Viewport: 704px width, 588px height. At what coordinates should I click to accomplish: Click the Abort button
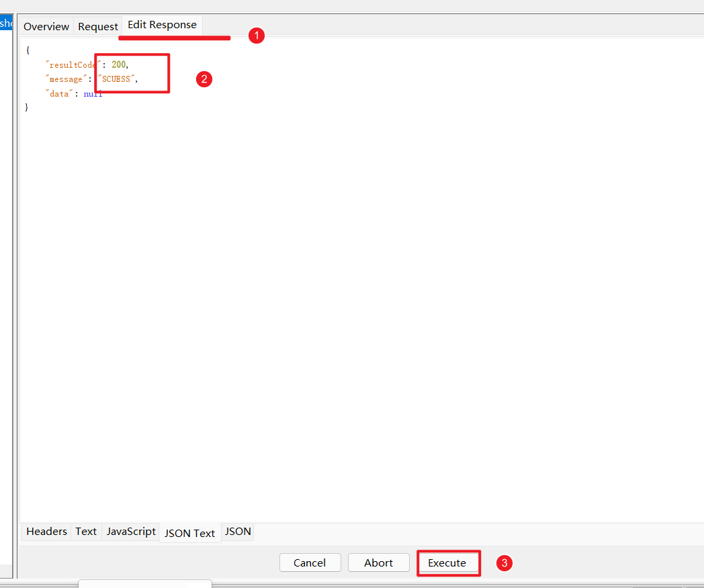point(378,563)
